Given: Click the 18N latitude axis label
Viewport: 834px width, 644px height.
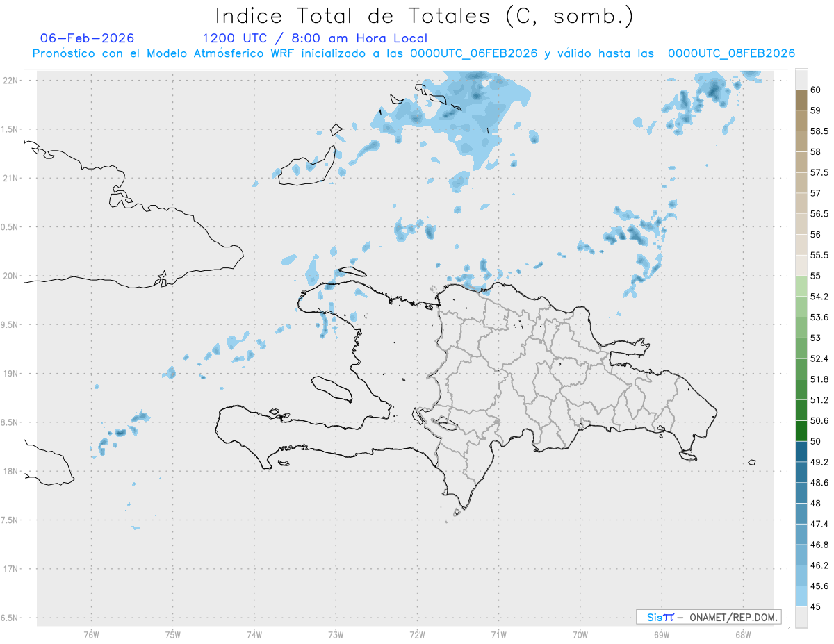Looking at the screenshot, I should 11,471.
